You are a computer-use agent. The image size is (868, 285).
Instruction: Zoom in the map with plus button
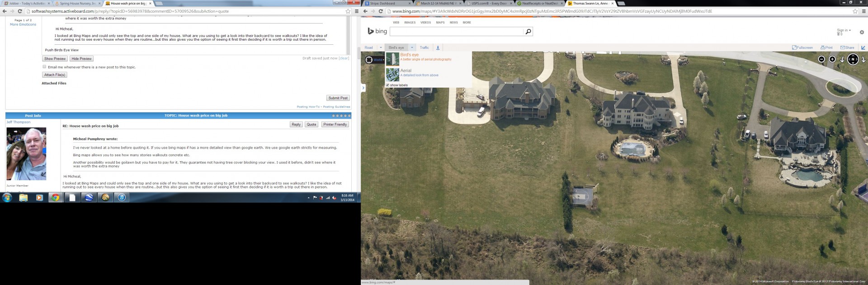832,59
